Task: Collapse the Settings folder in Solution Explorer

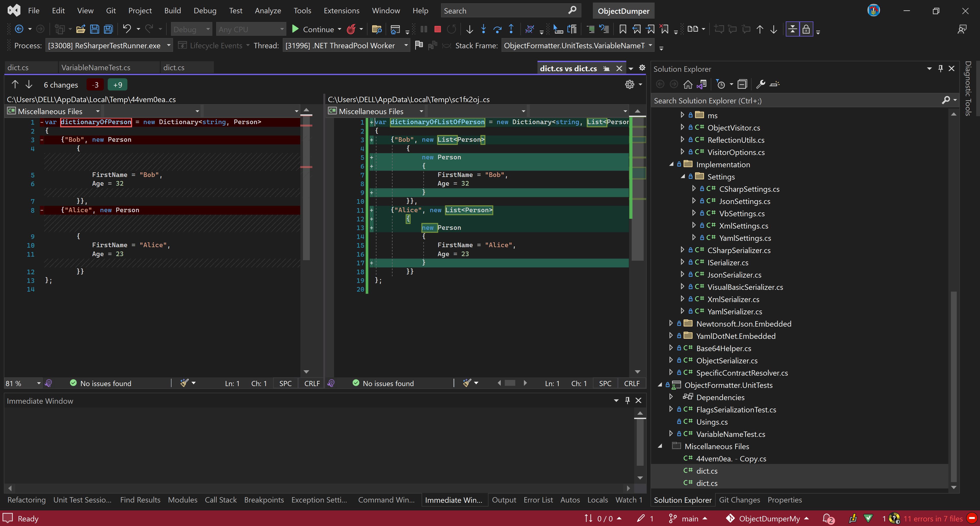Action: click(684, 176)
